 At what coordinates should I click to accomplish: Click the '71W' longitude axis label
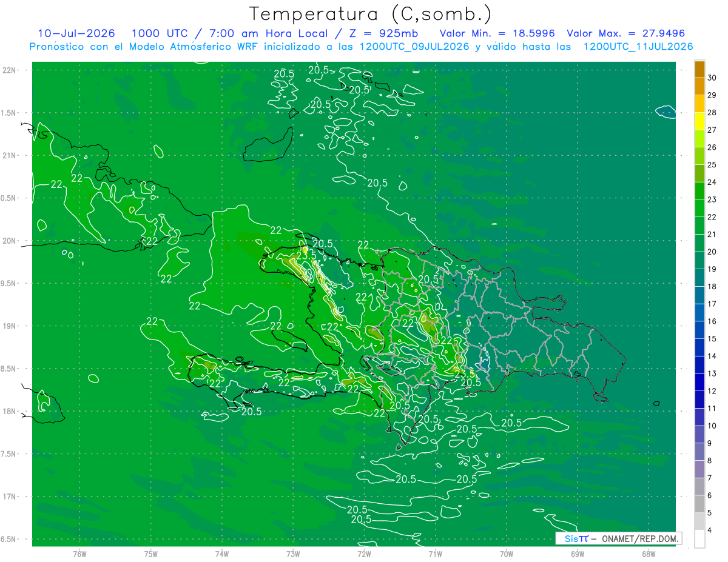pos(435,554)
